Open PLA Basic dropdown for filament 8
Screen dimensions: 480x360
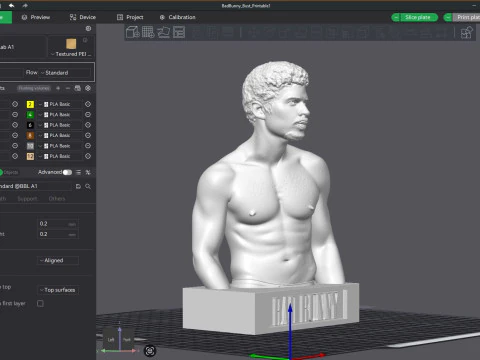coord(60,135)
